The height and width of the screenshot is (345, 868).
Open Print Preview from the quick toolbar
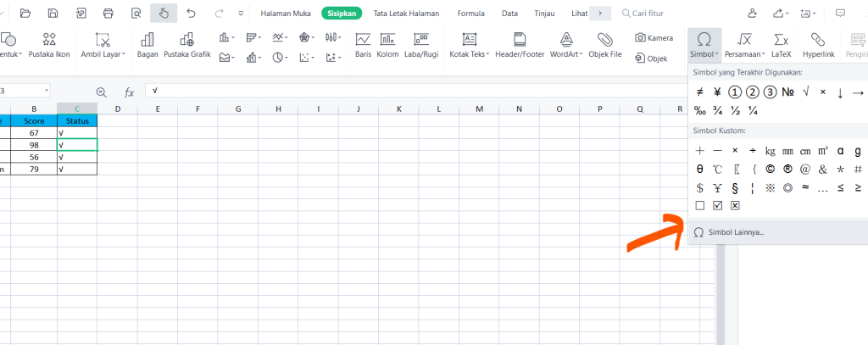(x=136, y=13)
